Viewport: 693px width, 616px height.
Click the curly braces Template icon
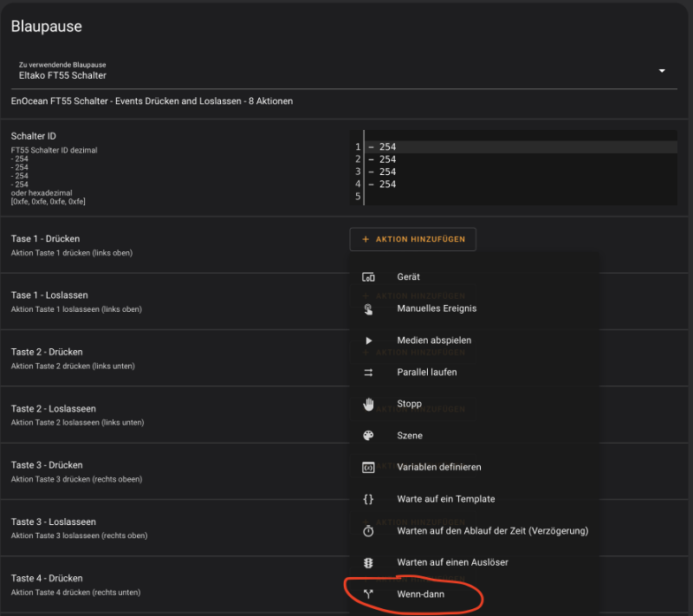pos(368,499)
